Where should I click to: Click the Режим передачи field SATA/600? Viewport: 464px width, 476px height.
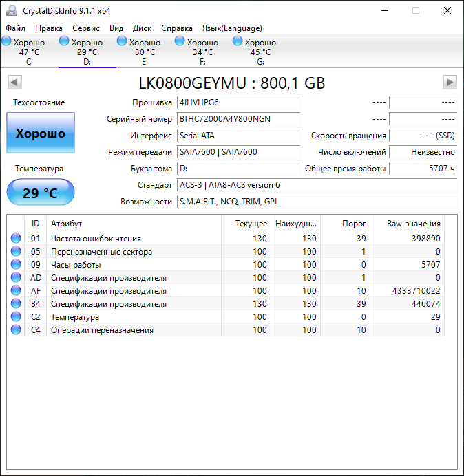[x=238, y=152]
